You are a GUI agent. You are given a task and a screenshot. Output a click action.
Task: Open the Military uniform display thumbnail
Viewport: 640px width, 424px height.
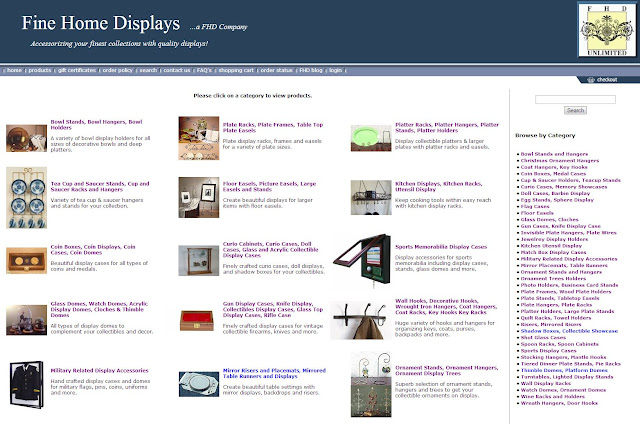pyautogui.click(x=26, y=384)
